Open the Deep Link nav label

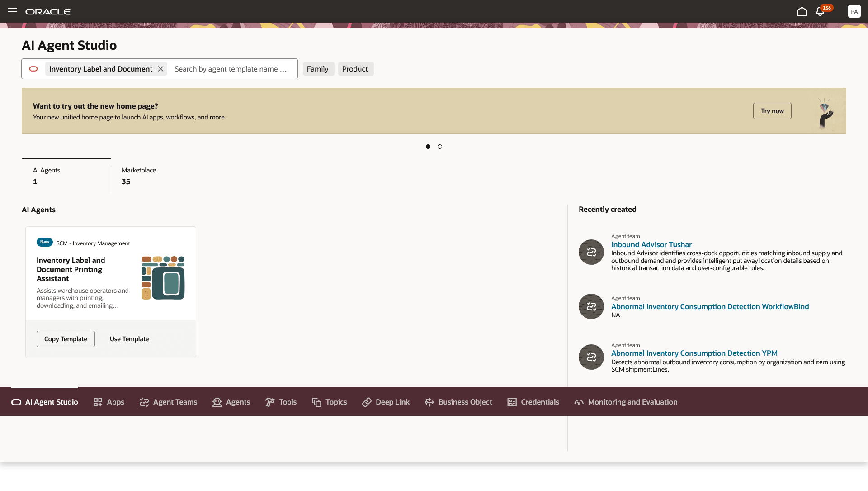point(393,402)
